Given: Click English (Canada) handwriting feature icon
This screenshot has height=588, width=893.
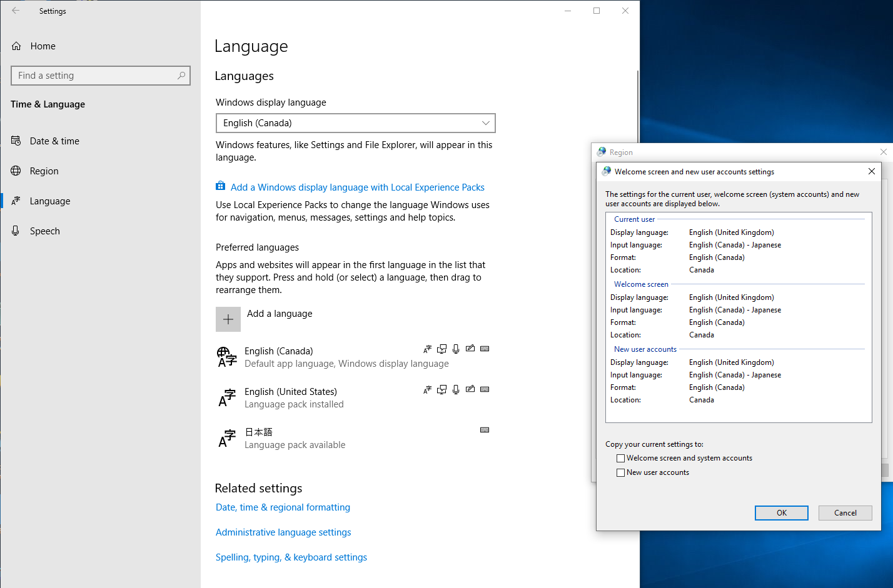Looking at the screenshot, I should click(470, 348).
